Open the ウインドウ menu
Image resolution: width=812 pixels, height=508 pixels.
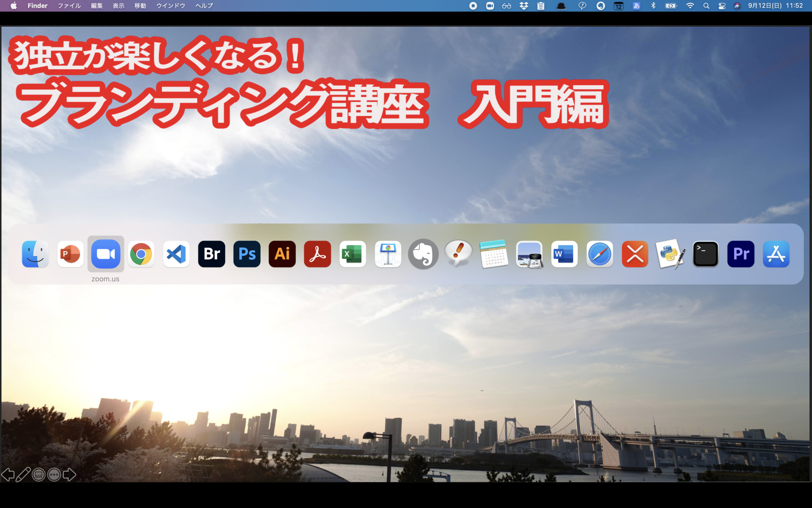click(x=171, y=6)
